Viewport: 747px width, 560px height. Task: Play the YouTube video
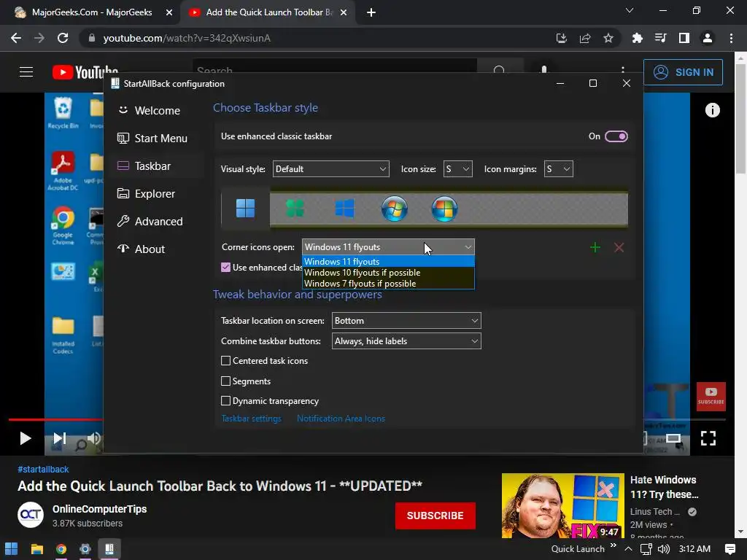(26, 438)
